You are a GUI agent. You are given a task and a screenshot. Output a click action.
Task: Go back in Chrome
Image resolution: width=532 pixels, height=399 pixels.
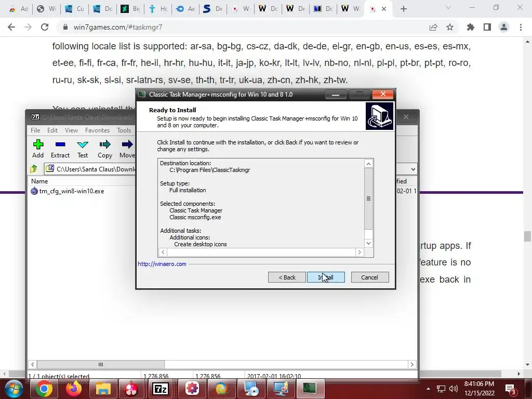click(11, 27)
